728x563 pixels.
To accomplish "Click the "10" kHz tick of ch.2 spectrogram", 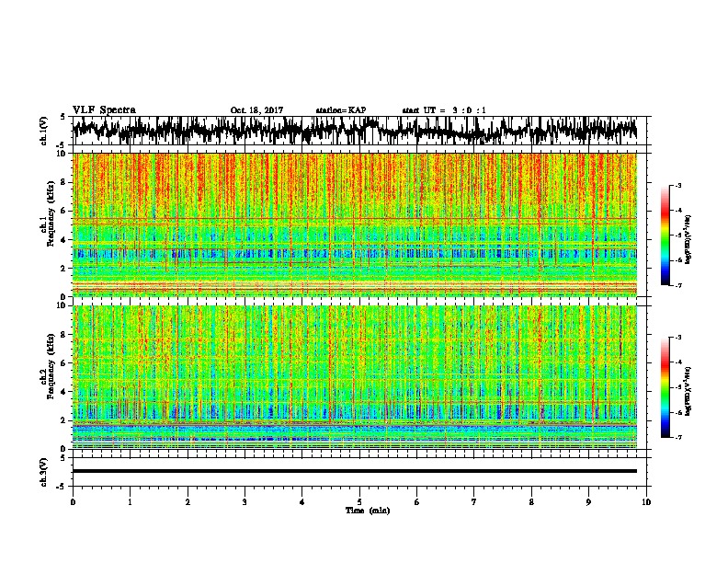I will (x=62, y=305).
